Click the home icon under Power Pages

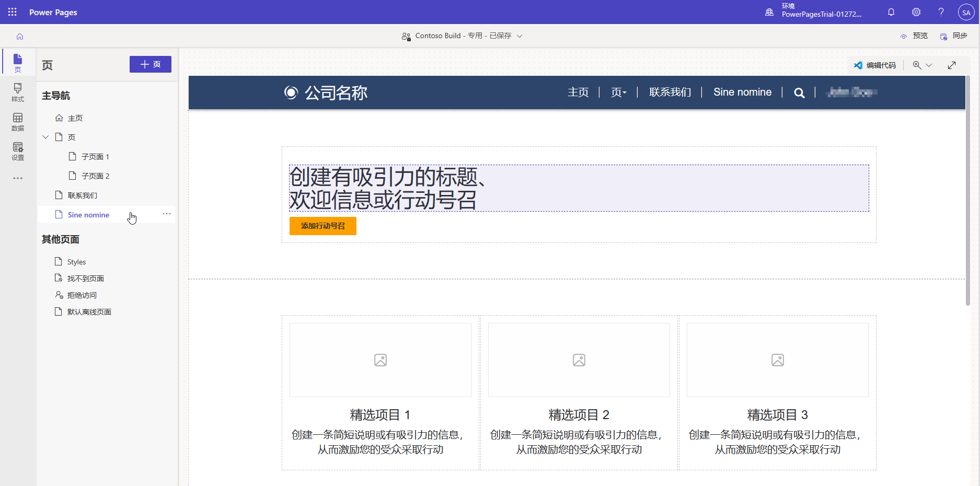tap(19, 36)
